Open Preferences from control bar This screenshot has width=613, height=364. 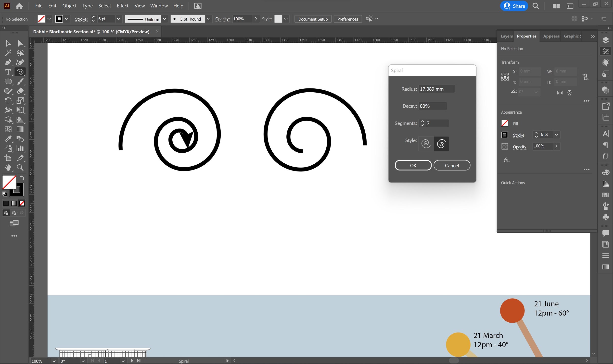(348, 19)
